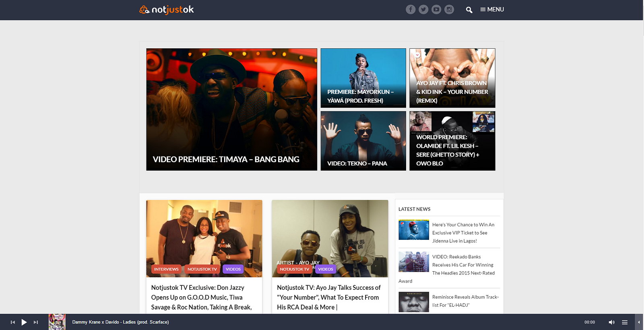Mute the player volume
This screenshot has width=644, height=330.
click(x=611, y=322)
